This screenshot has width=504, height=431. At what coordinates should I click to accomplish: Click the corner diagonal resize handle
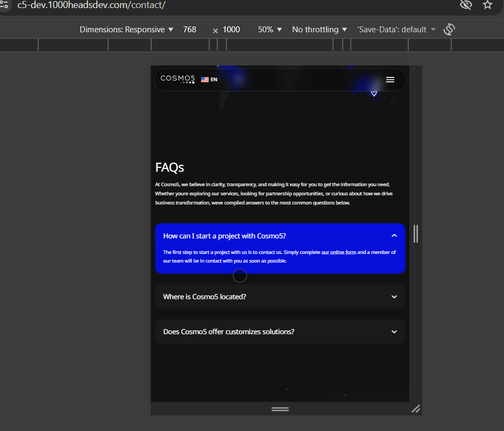416,409
